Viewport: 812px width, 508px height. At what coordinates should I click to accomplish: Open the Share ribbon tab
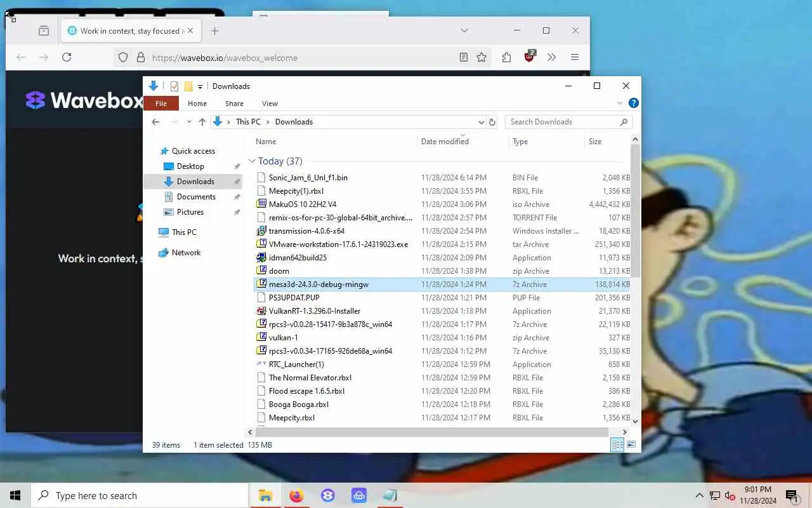point(234,103)
